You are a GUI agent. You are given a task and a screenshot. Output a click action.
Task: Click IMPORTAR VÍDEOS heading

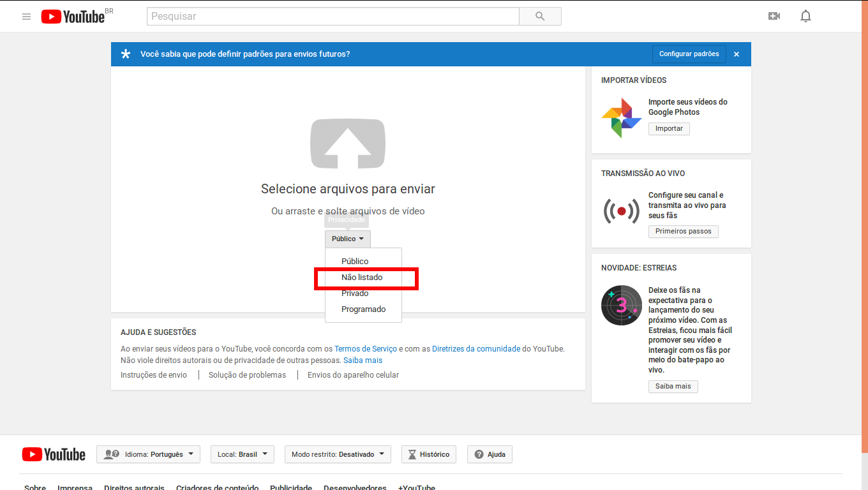(x=634, y=80)
